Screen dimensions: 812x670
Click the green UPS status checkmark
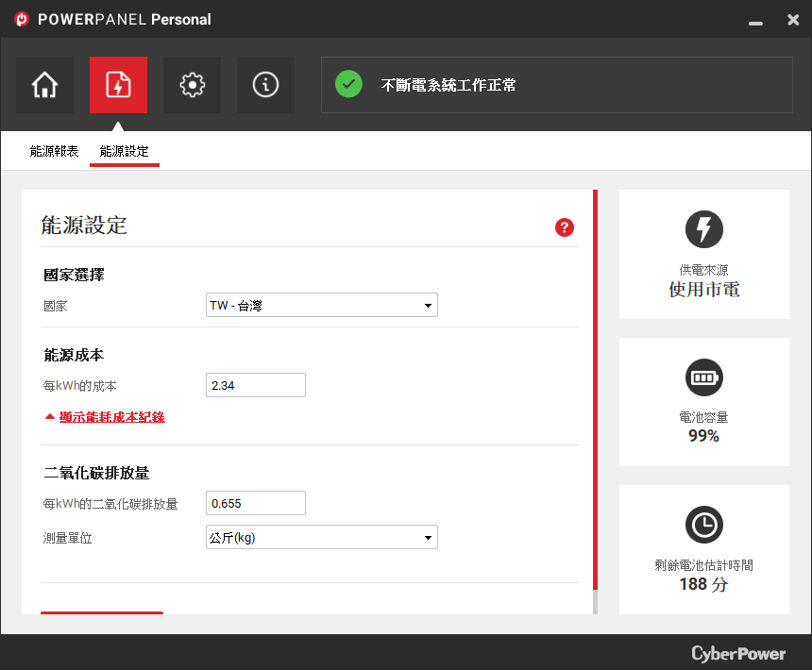click(348, 84)
